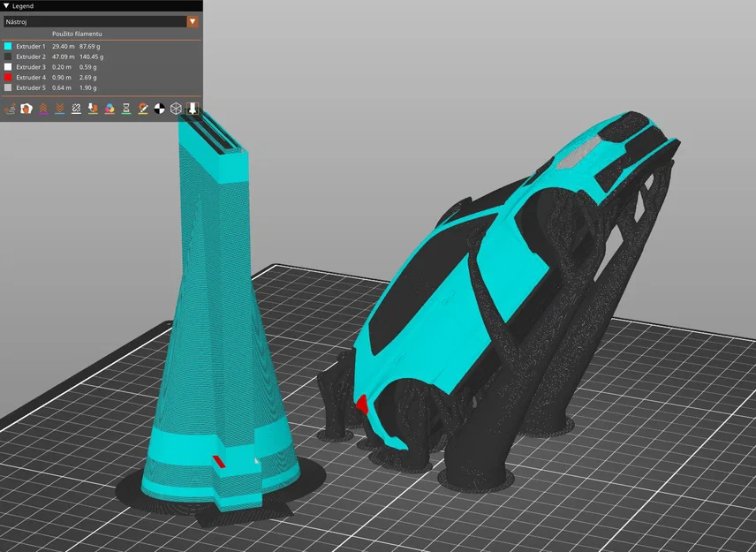Click the 1.90 g filament weight value
Image resolution: width=756 pixels, height=552 pixels.
(88, 87)
